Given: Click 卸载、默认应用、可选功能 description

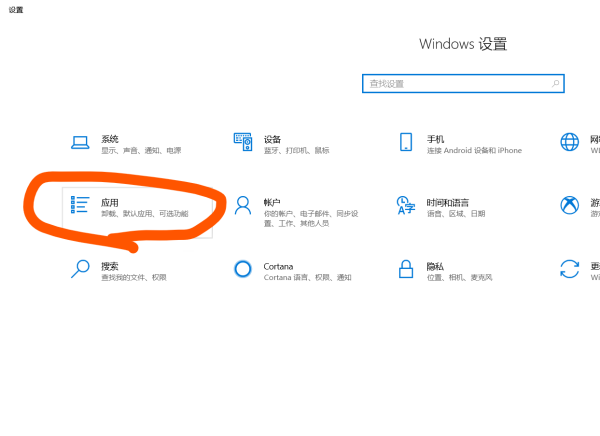Looking at the screenshot, I should (145, 214).
